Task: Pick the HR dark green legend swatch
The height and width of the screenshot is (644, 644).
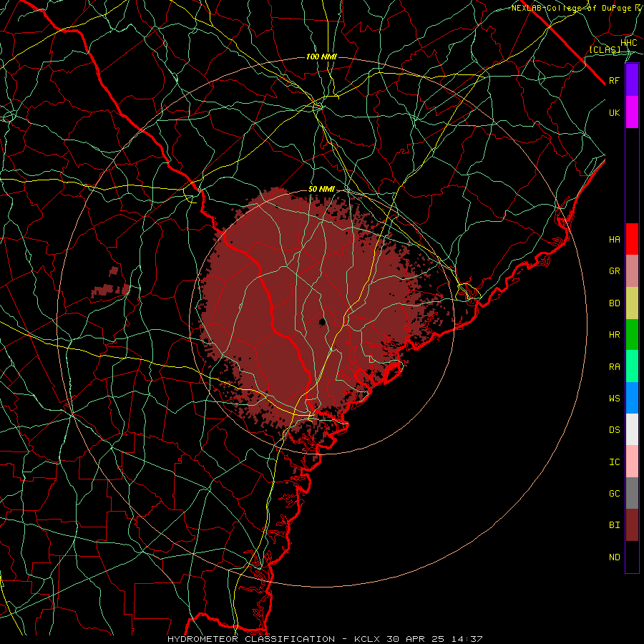Action: (632, 335)
